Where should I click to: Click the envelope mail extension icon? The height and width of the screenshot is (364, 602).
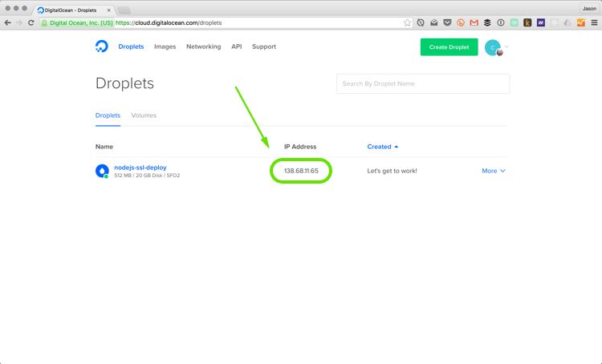coord(433,22)
